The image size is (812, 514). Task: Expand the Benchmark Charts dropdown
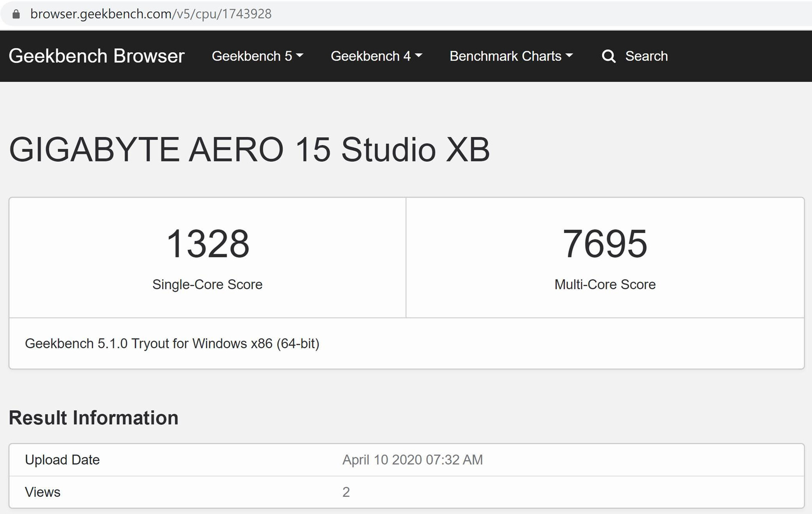(511, 56)
